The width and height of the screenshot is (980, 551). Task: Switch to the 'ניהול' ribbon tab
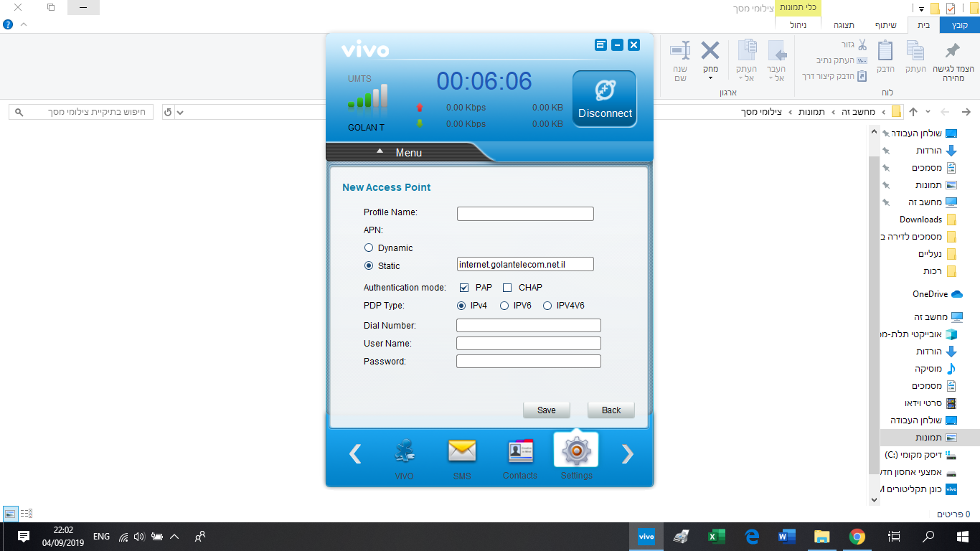point(798,25)
